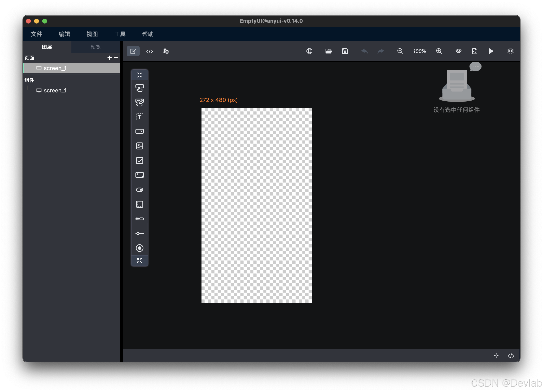This screenshot has width=543, height=392.
Task: Redo the last action
Action: point(381,51)
